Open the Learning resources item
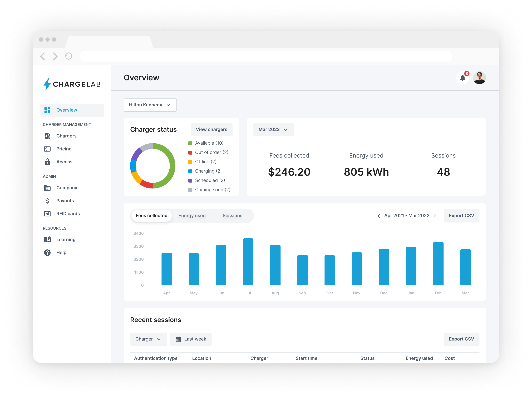This screenshot has height=398, width=532. pyautogui.click(x=66, y=240)
